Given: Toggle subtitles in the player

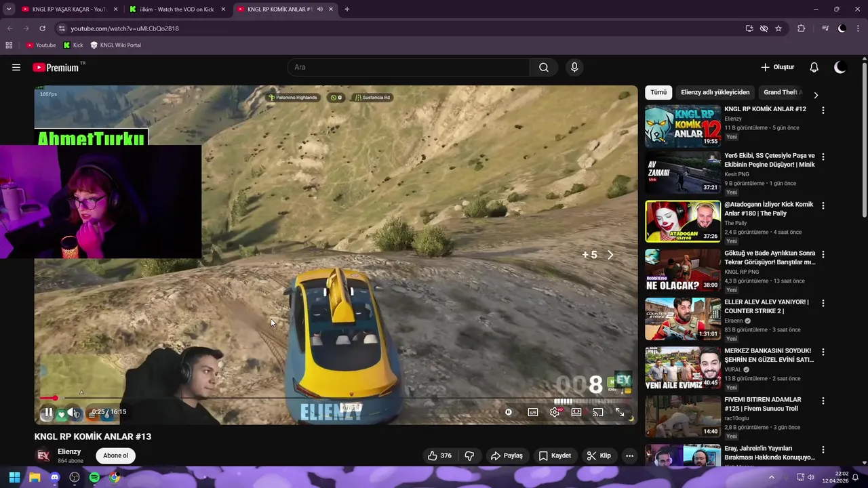Looking at the screenshot, I should 533,412.
